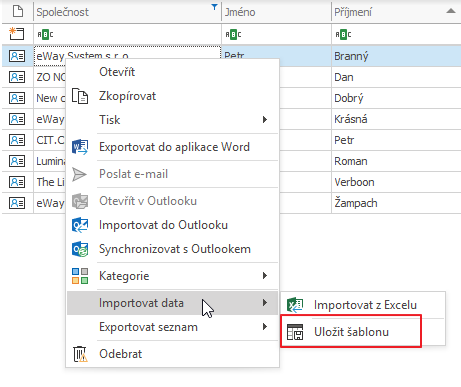Click the contact card icon for Roman
The width and height of the screenshot is (461, 387).
click(x=17, y=161)
